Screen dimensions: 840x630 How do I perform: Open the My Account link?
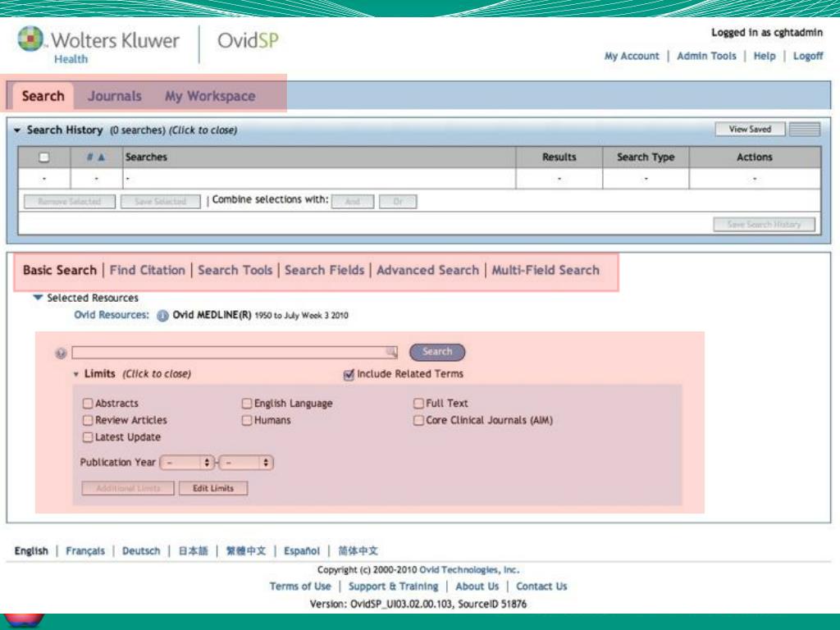632,57
